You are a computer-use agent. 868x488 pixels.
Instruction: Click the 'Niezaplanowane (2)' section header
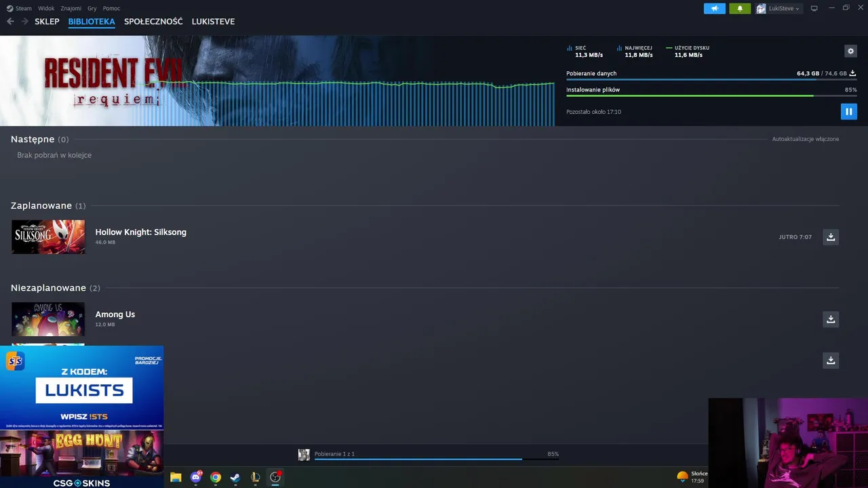tap(55, 287)
